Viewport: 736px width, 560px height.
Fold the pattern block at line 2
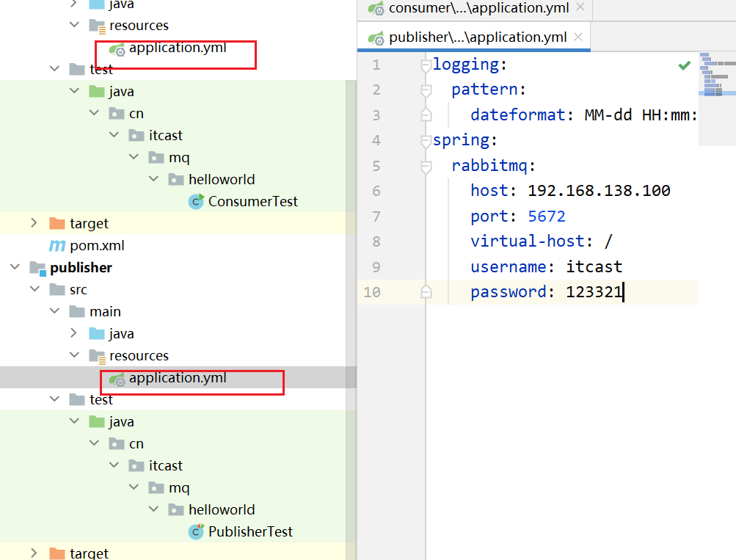426,90
